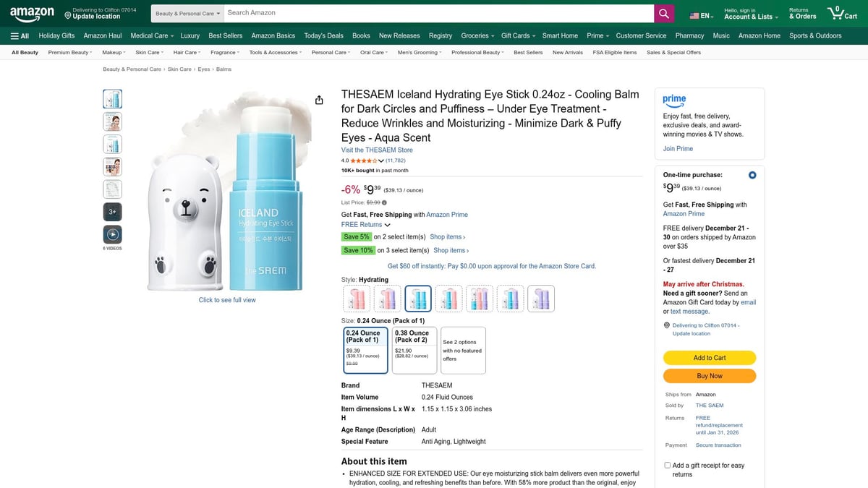The height and width of the screenshot is (488, 868).
Task: Open the hamburger All menu icon
Action: coord(14,35)
